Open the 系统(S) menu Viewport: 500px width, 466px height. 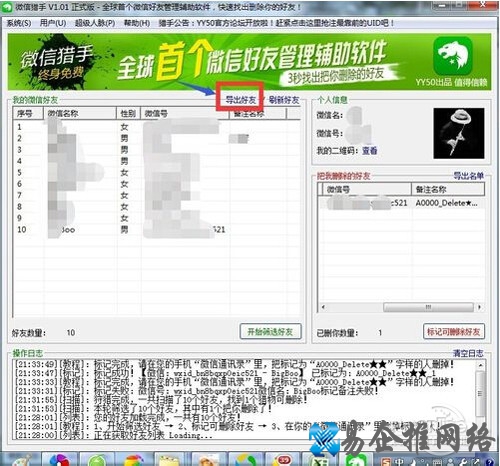19,23
